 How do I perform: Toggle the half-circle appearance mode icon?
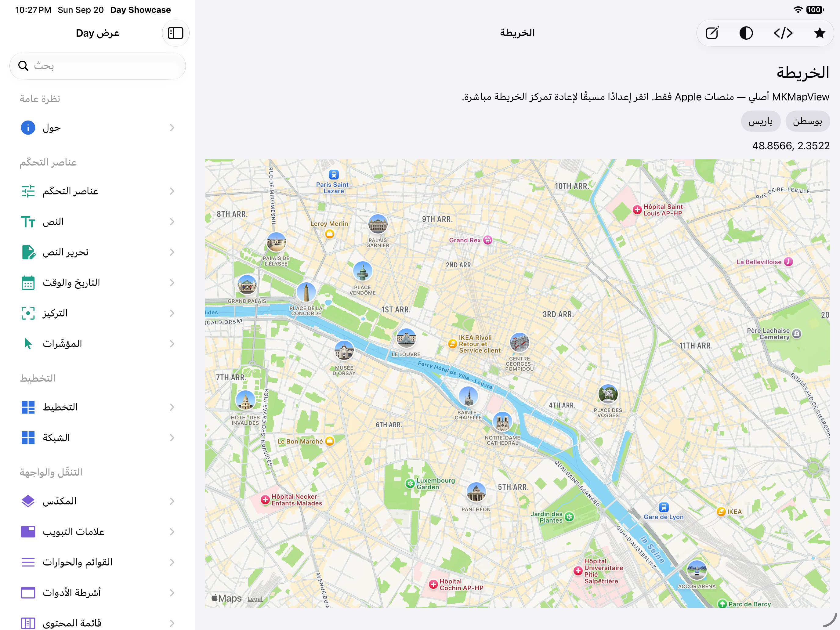[x=746, y=33]
